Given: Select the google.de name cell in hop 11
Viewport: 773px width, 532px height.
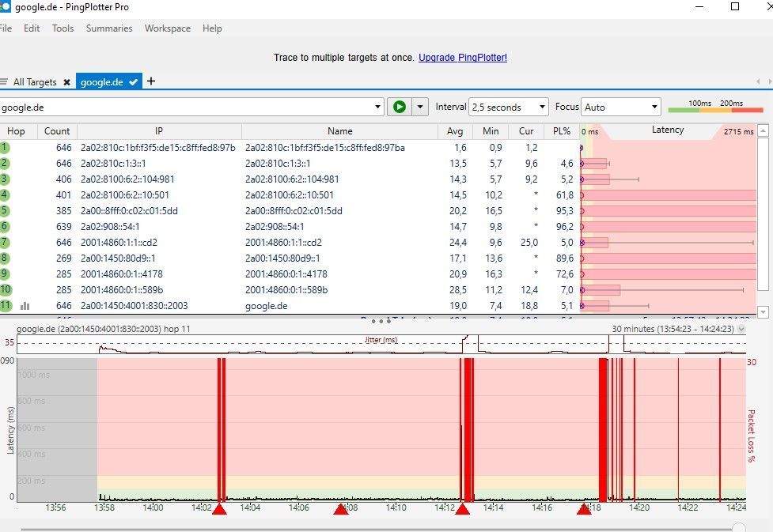Looking at the screenshot, I should point(266,306).
